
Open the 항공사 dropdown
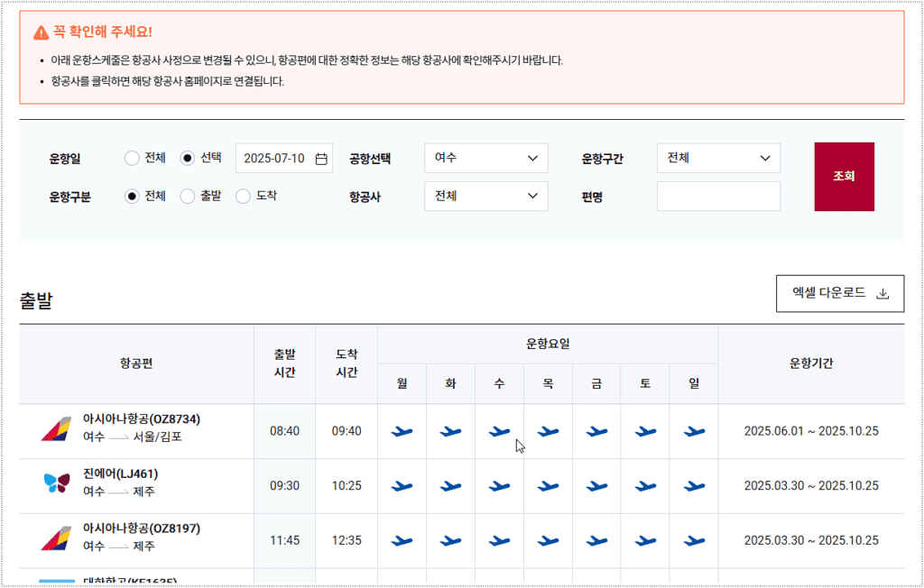click(486, 197)
